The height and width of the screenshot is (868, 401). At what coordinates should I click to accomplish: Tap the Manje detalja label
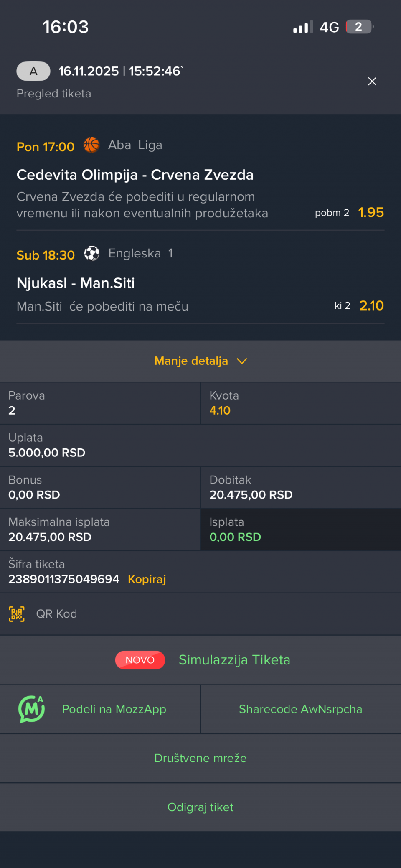point(191,361)
